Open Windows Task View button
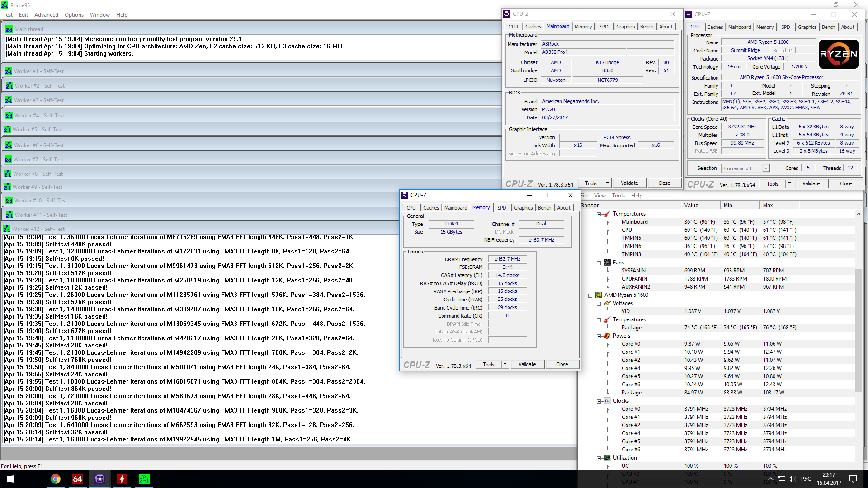The height and width of the screenshot is (488, 868). pos(33,479)
